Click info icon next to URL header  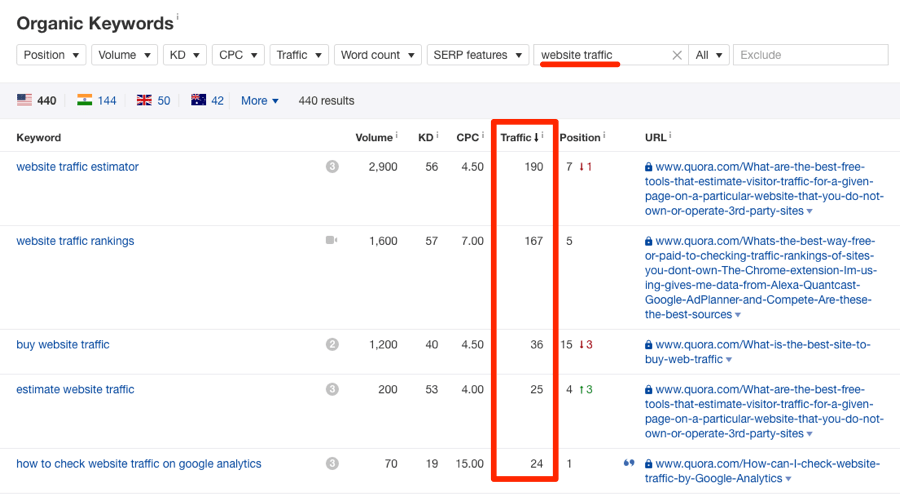pos(670,135)
